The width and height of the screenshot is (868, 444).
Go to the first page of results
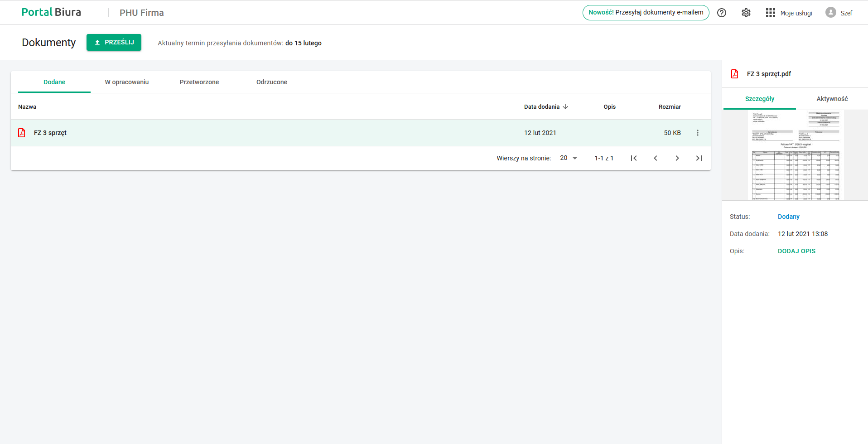(634, 158)
